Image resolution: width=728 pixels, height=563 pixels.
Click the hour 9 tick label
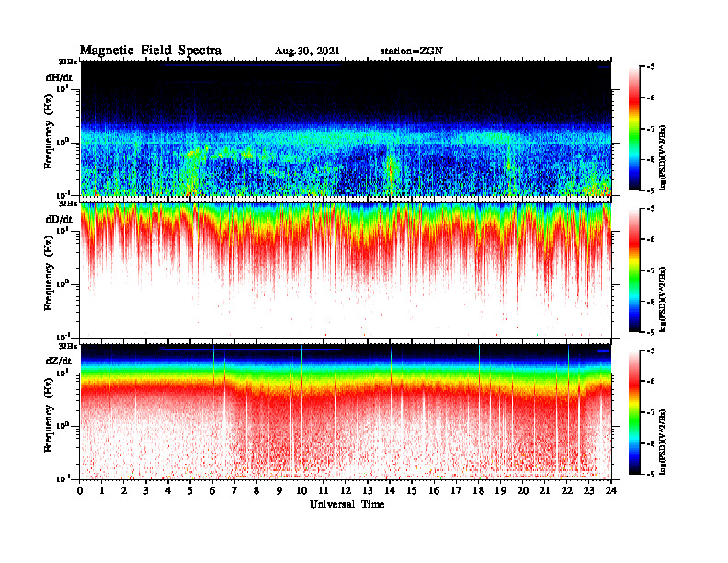279,491
